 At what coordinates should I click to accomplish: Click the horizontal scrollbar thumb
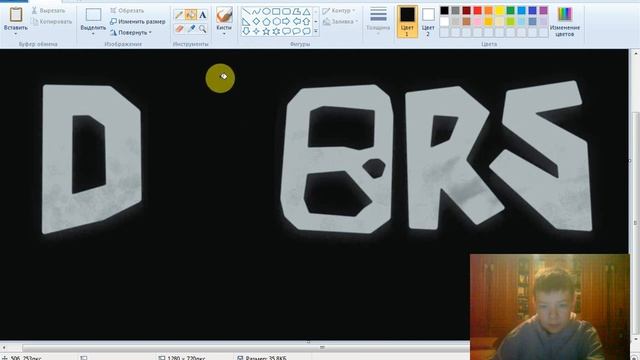pos(322,347)
